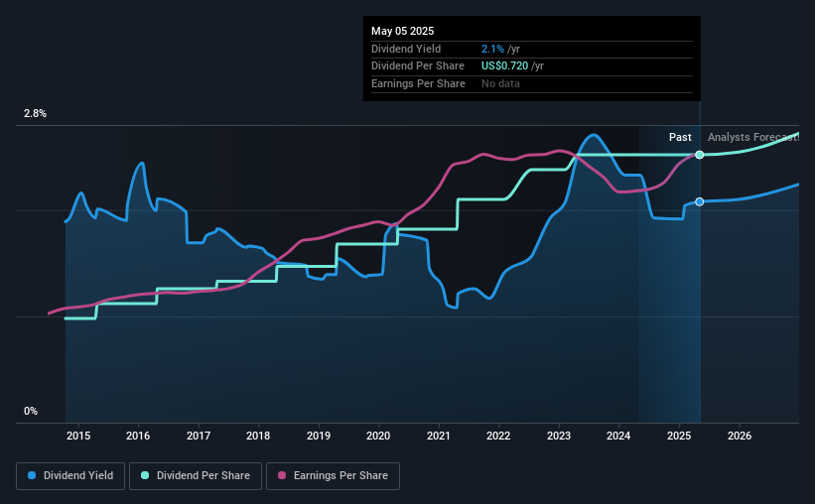Select the Dividend Per Share marker at May 2025
Viewport: 815px width, 504px height.
700,155
